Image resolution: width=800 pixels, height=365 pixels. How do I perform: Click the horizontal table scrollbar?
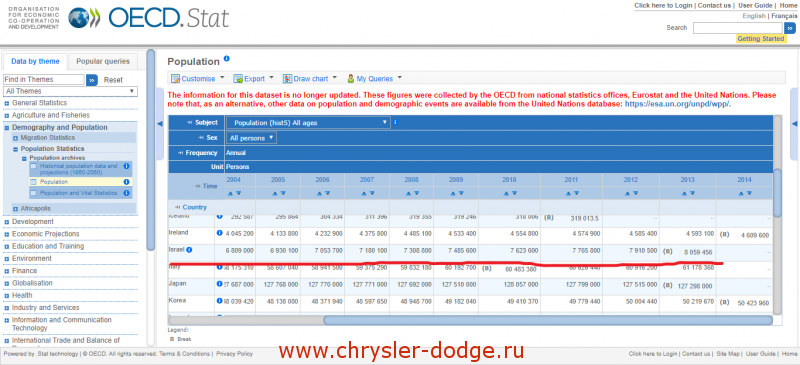[x=547, y=320]
